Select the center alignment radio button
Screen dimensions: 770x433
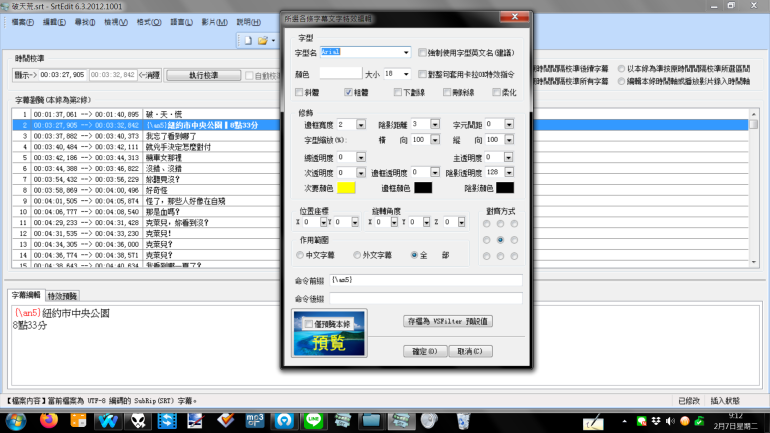(500, 240)
